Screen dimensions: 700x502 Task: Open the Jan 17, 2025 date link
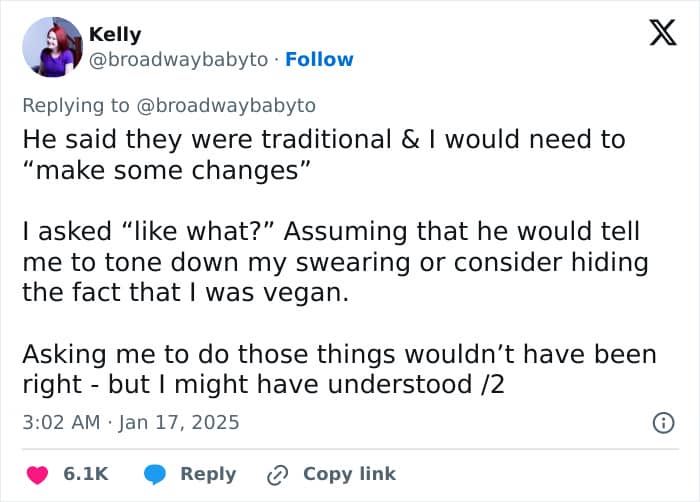[179, 423]
